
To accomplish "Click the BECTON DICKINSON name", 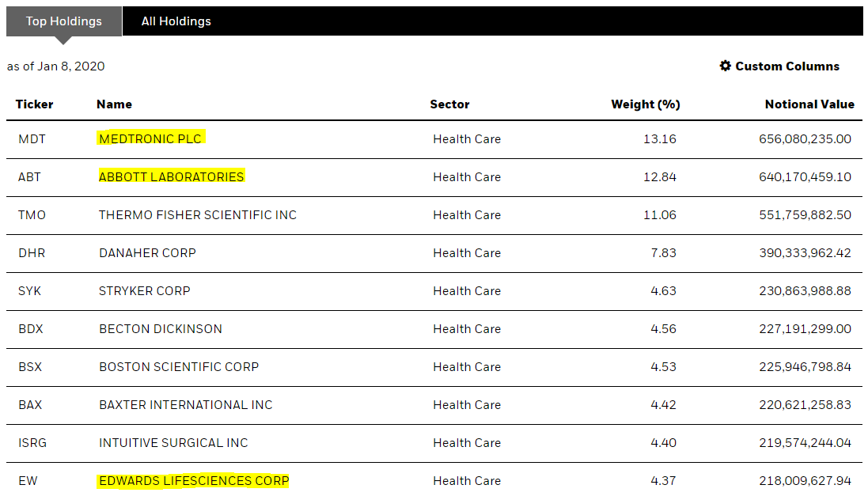I will [x=161, y=329].
